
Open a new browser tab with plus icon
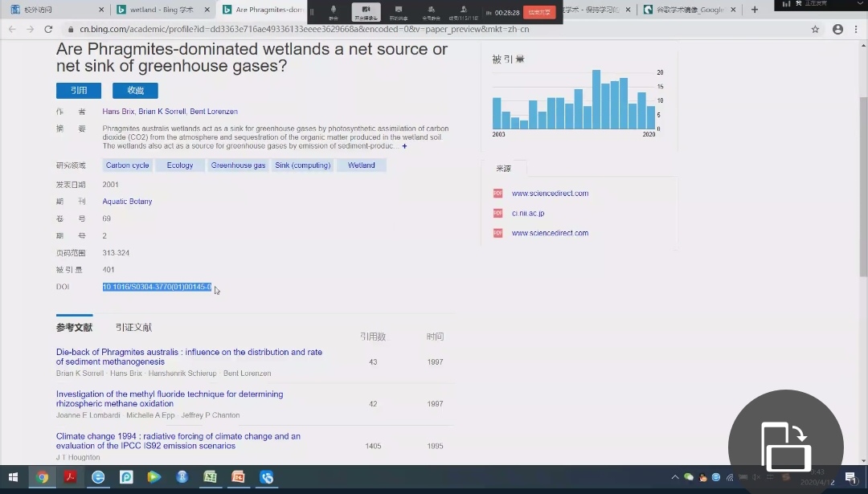754,10
